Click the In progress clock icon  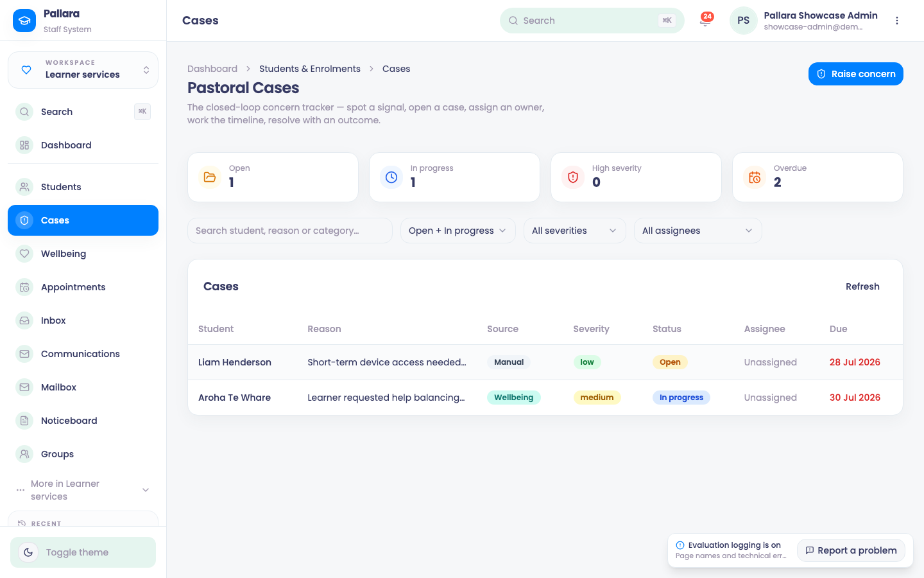point(391,177)
